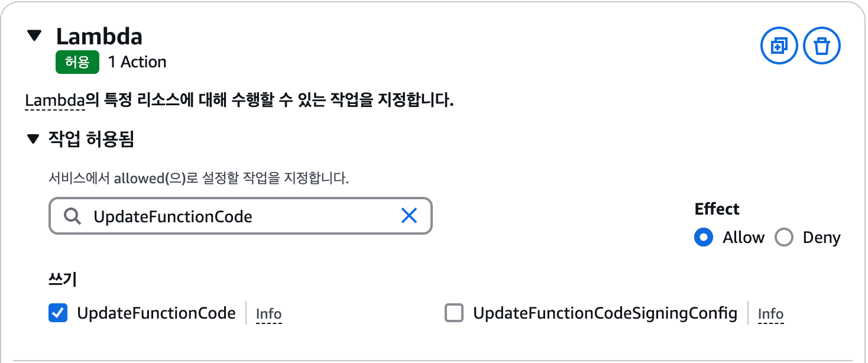Viewport: 868px width, 363px height.
Task: Focus the action search field containing UpdateFunctionCode
Action: tap(241, 216)
